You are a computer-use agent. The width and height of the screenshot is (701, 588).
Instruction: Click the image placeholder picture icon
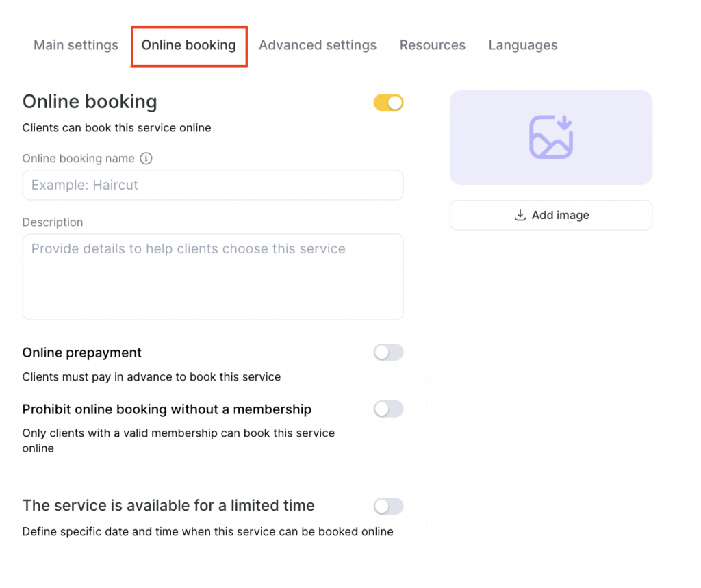coord(550,137)
